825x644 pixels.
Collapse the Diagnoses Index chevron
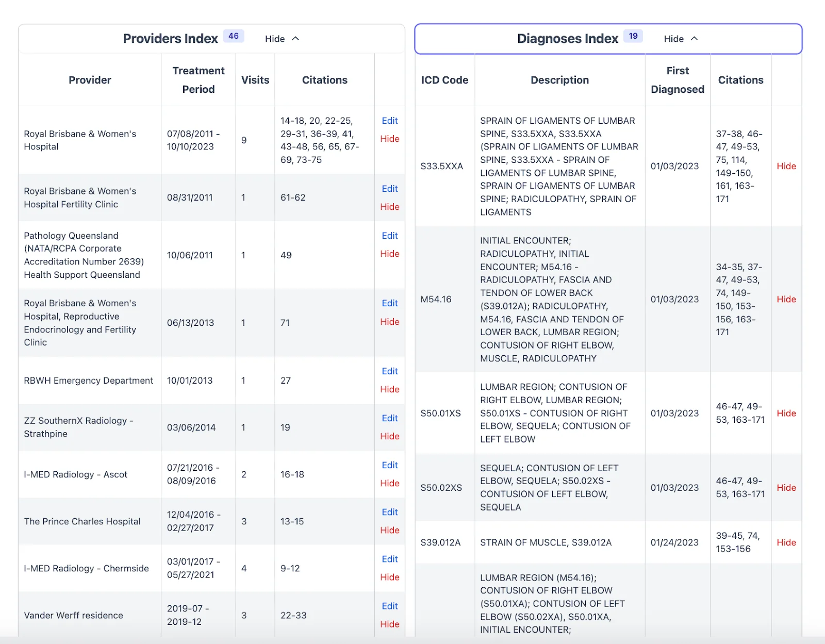[x=694, y=39]
